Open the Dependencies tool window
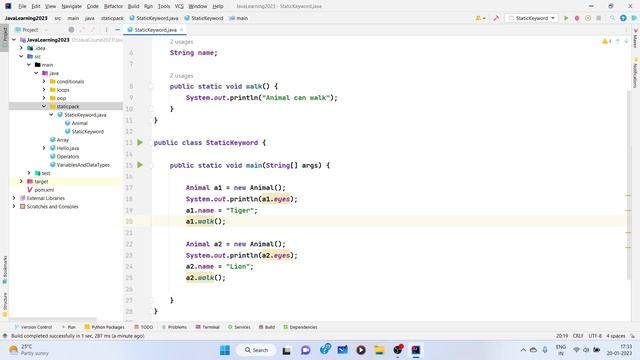 [x=300, y=327]
